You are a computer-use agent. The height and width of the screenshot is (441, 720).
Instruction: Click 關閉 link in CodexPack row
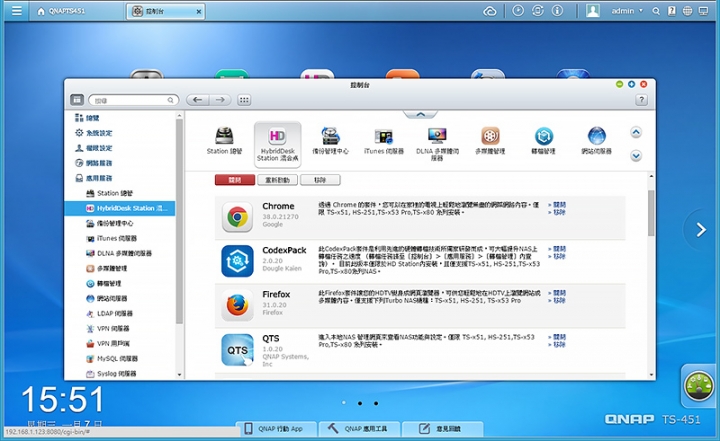[559, 249]
